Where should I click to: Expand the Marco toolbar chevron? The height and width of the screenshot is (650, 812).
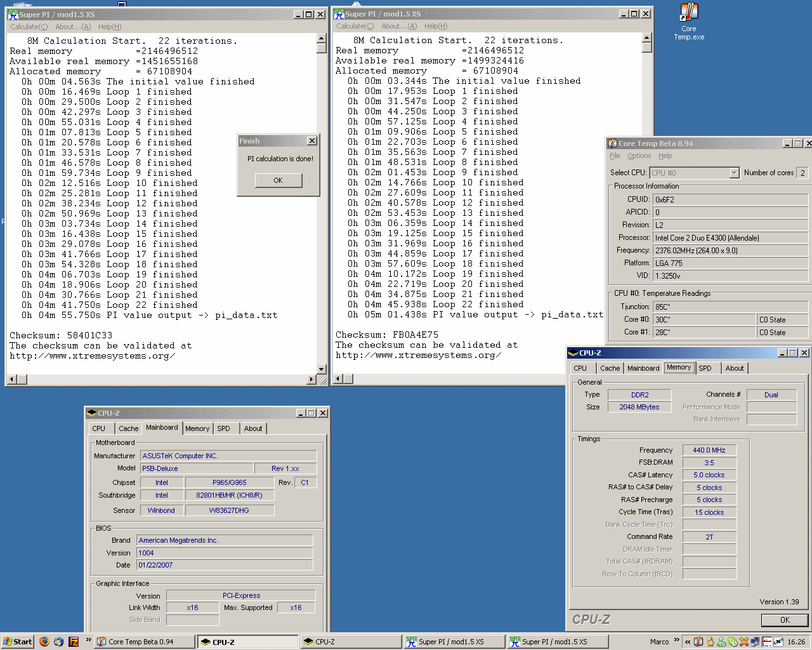click(x=677, y=640)
